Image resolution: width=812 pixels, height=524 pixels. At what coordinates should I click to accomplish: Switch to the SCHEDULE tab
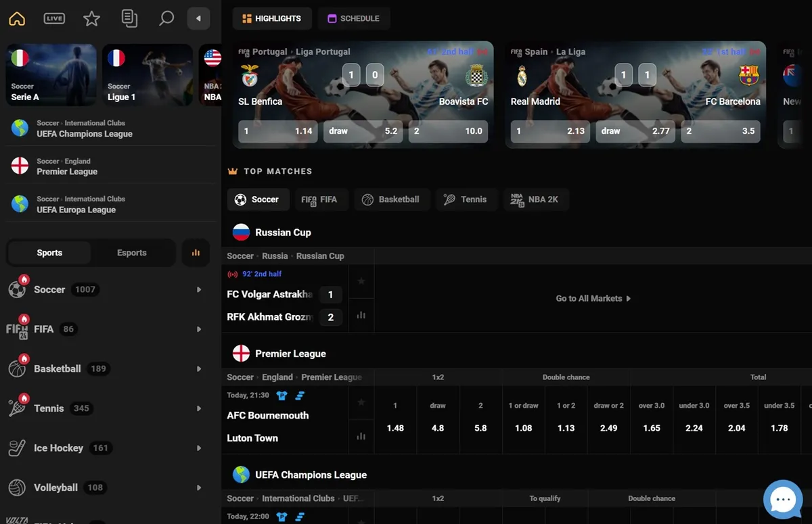click(x=354, y=18)
